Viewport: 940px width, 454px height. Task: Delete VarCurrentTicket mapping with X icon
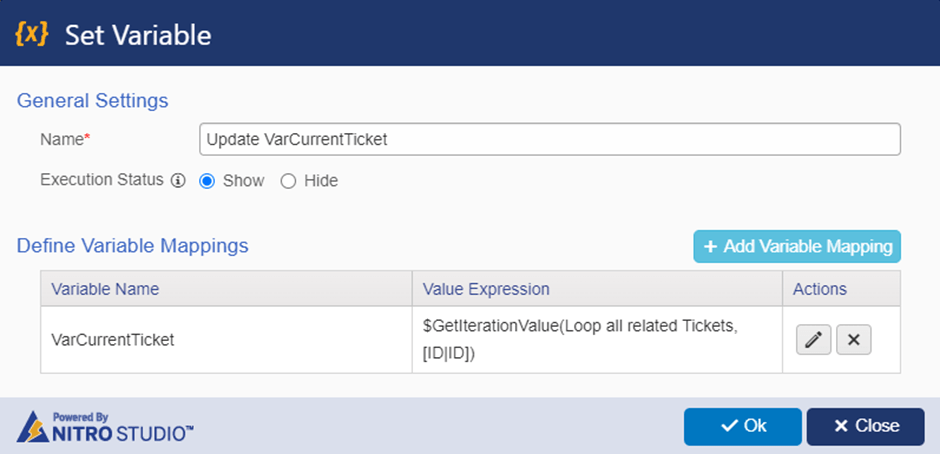(x=854, y=340)
